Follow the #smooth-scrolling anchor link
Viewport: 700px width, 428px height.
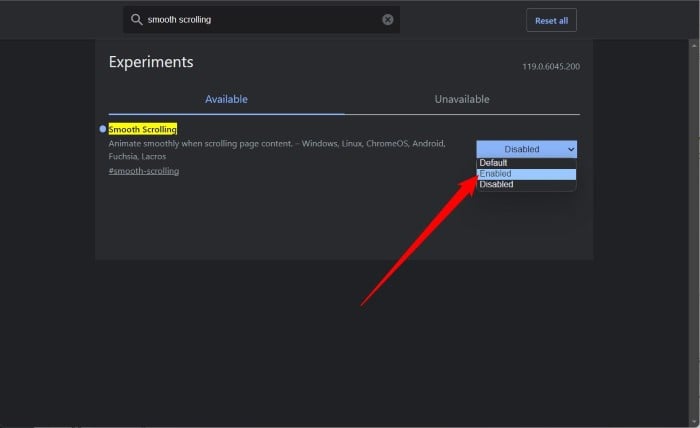(x=143, y=171)
